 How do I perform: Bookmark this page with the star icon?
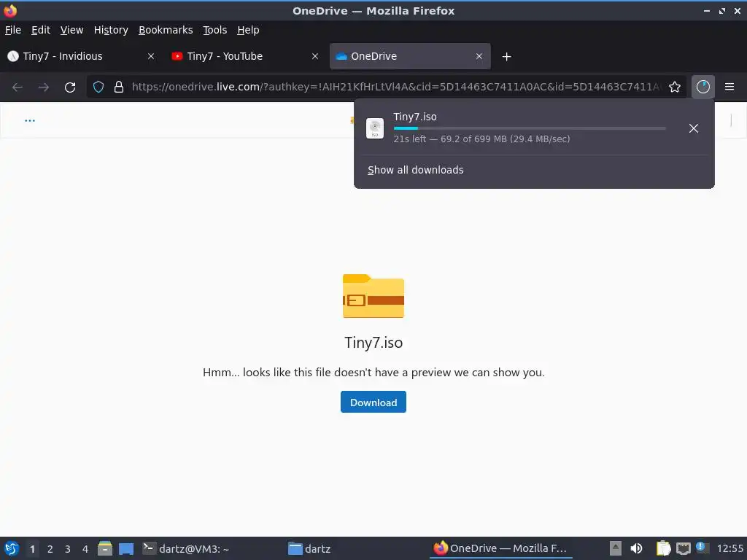coord(675,87)
